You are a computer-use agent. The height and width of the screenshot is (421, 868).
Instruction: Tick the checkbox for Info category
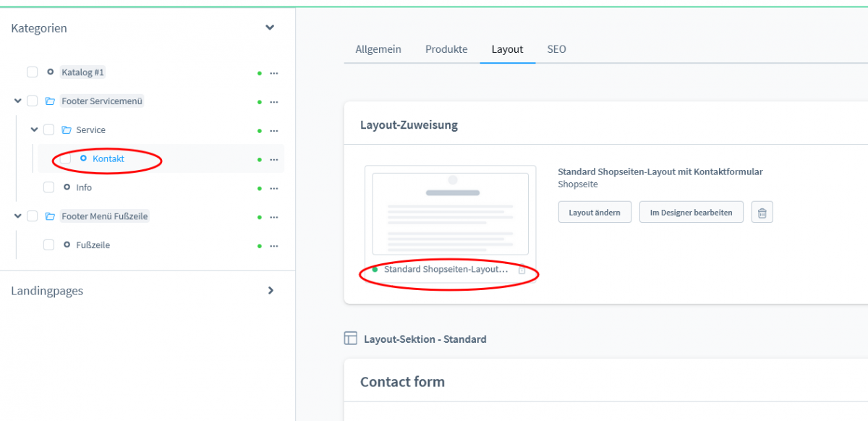[48, 187]
